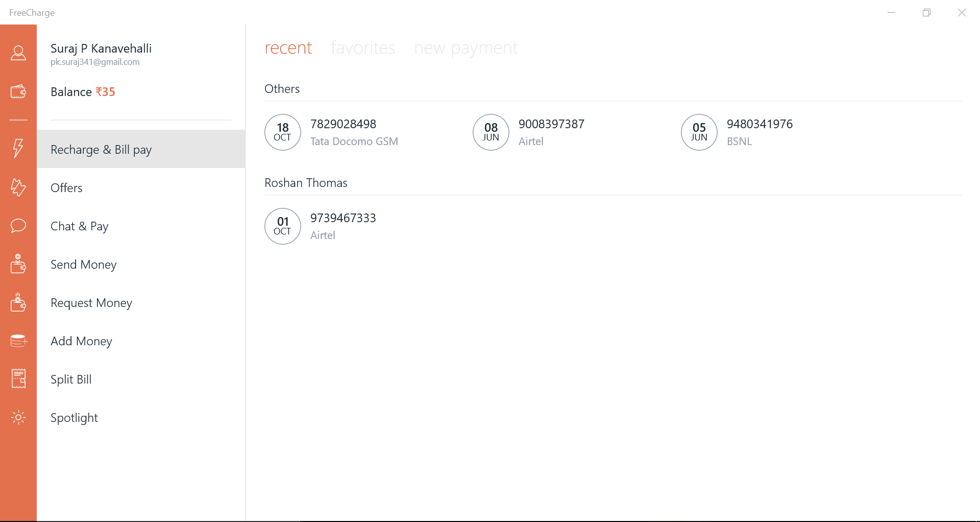Image resolution: width=980 pixels, height=522 pixels.
Task: Open the offers tag icon
Action: tap(18, 187)
